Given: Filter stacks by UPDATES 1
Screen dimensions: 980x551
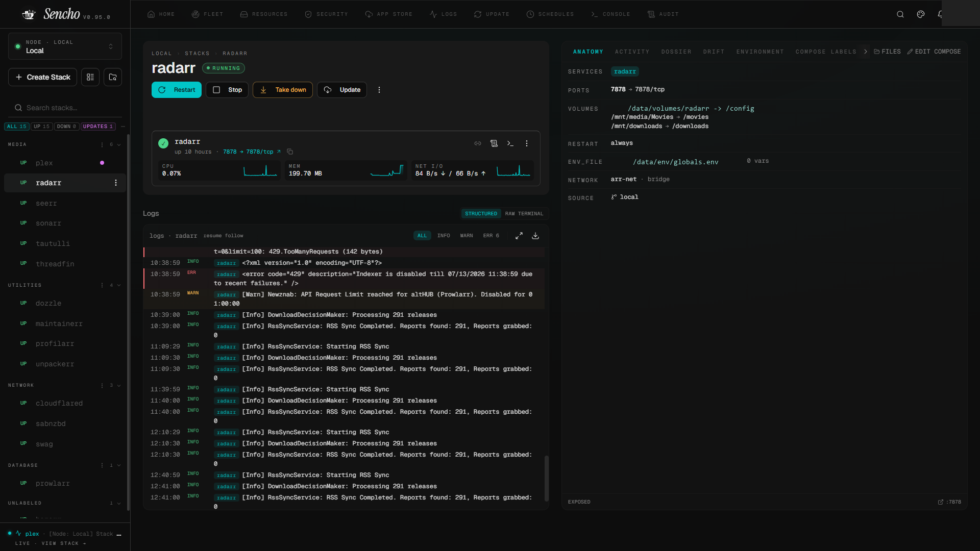Looking at the screenshot, I should [98, 127].
